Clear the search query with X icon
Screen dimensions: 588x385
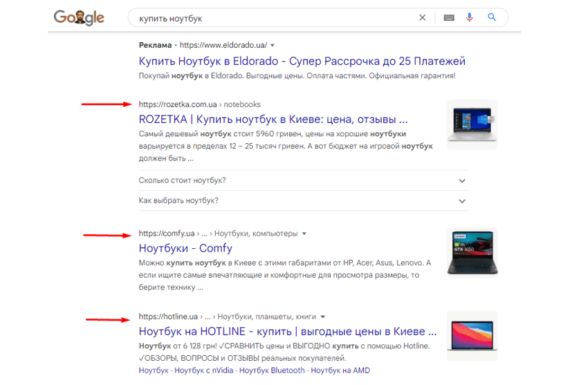click(x=422, y=17)
